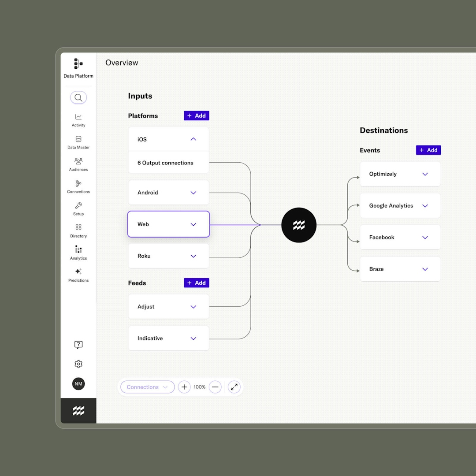The image size is (476, 476).
Task: Activate the search magnifier icon
Action: click(x=78, y=97)
